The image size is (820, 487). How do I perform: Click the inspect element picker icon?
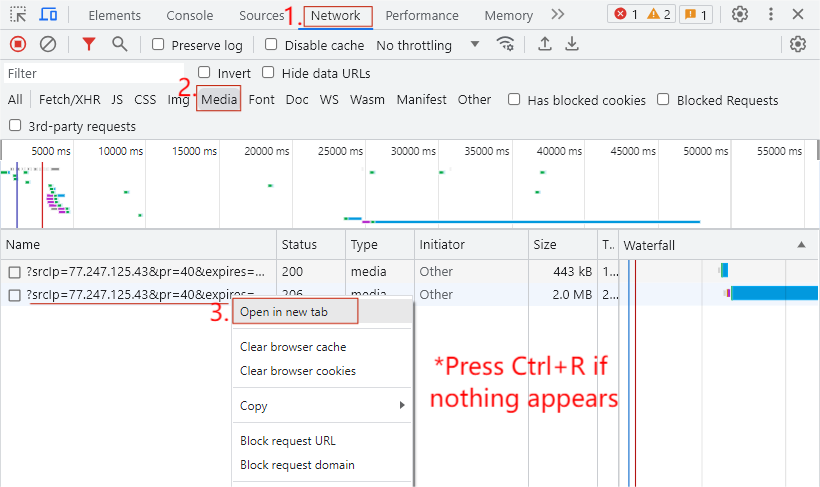18,15
